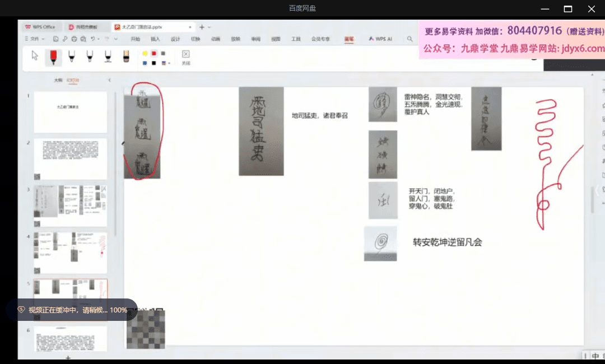Select slide 1 thumbnail

[x=70, y=112]
